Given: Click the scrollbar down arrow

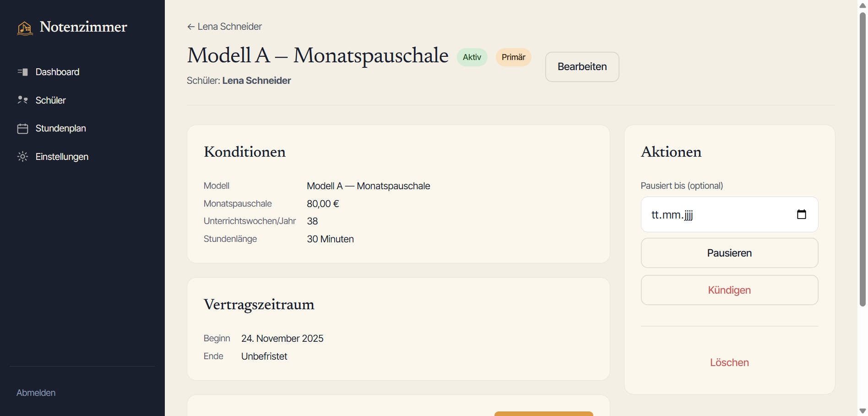Looking at the screenshot, I should (x=863, y=411).
